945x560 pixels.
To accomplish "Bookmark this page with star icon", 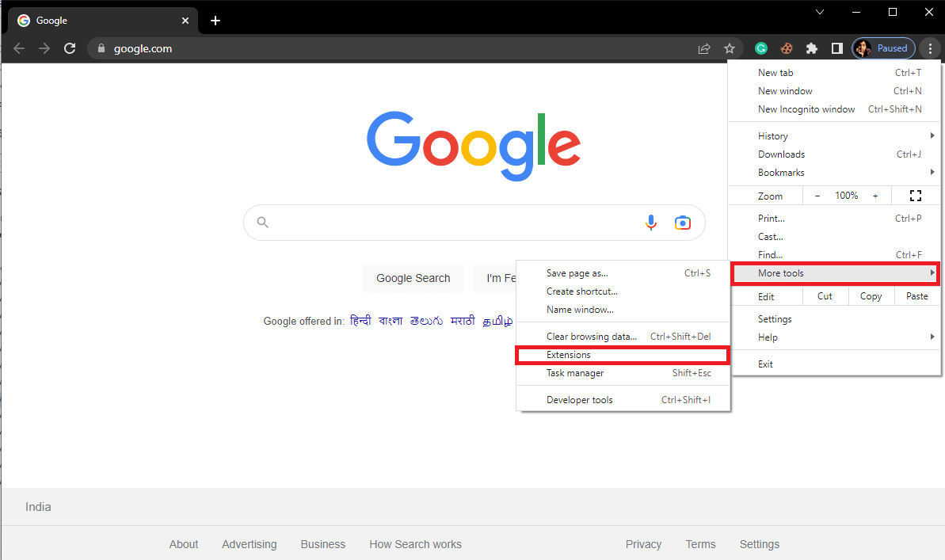I will [730, 48].
